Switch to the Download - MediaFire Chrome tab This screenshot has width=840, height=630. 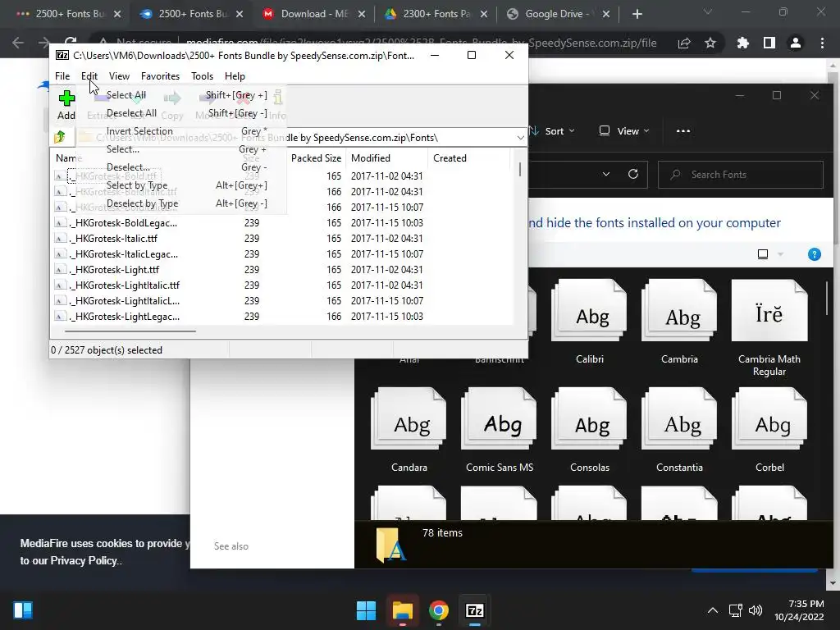314,14
